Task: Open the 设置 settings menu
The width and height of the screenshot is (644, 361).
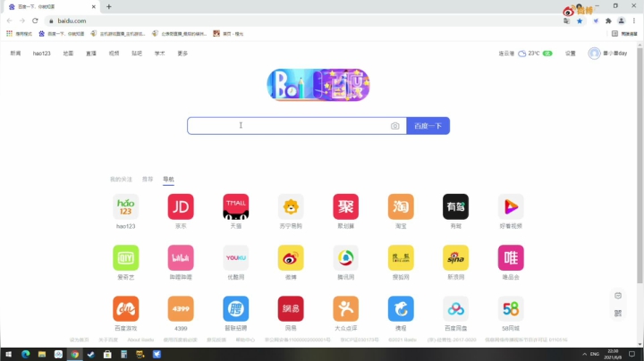Action: click(x=570, y=54)
